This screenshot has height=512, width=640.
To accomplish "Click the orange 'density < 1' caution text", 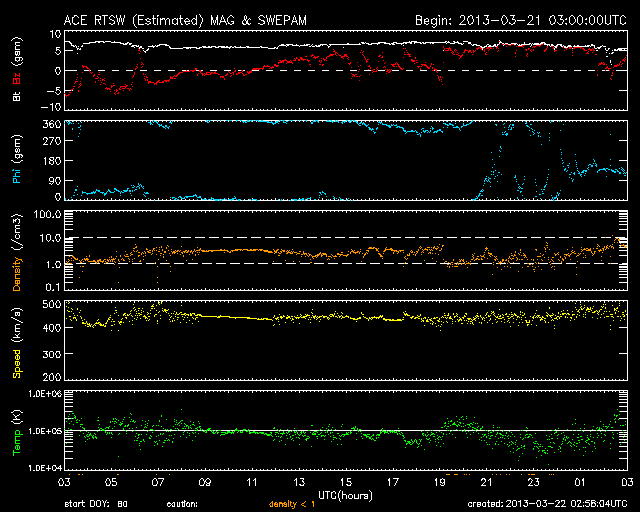I will click(292, 504).
